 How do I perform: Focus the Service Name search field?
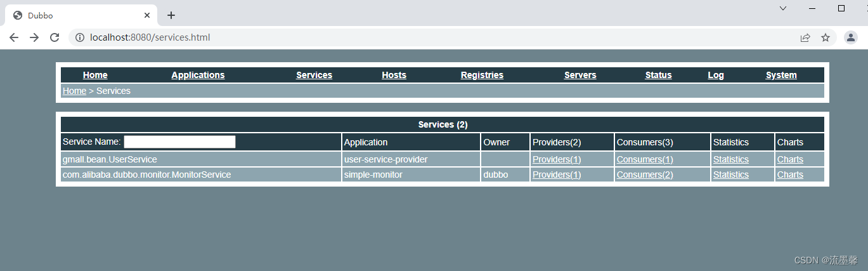179,142
